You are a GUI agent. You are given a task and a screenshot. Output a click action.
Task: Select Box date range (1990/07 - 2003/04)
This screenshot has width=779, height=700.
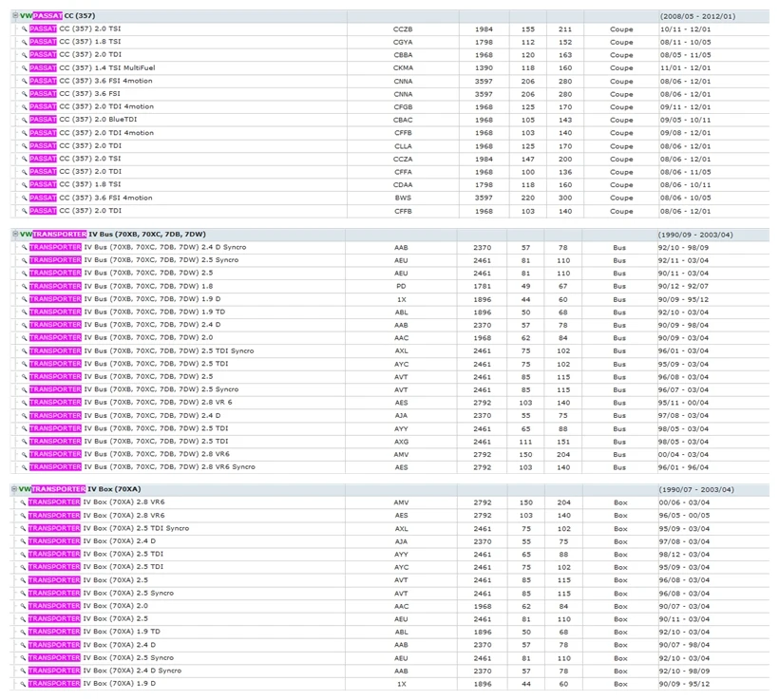coord(696,489)
